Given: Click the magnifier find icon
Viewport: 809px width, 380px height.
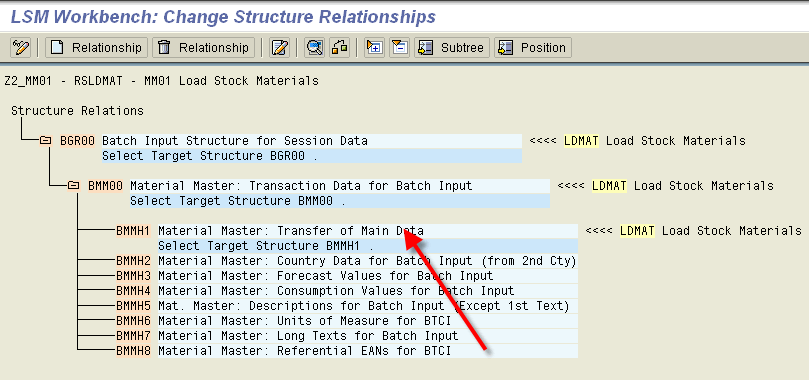Looking at the screenshot, I should (x=314, y=47).
